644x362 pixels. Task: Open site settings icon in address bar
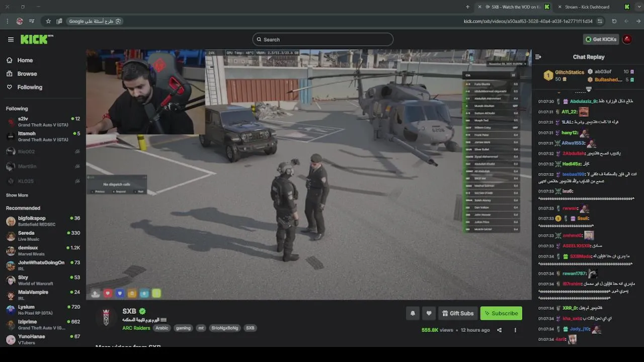pos(600,21)
